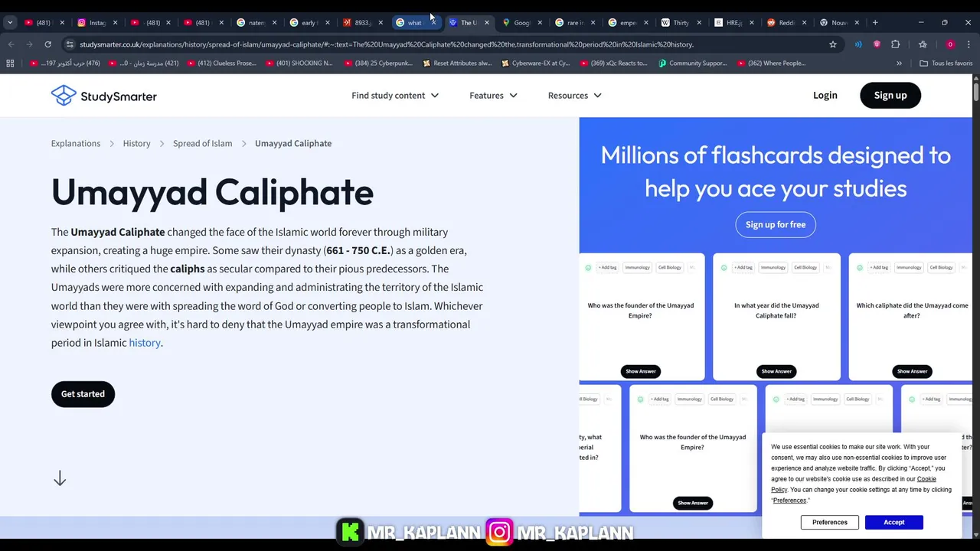Click 'Umayyad Caliphate' breadcrumb text
Viewport: 980px width, 551px height.
pos(293,143)
